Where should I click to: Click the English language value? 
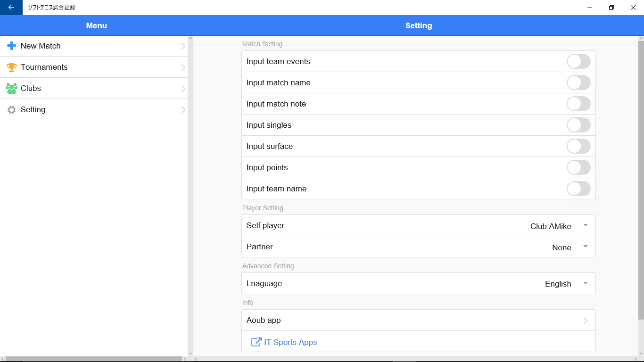click(558, 284)
